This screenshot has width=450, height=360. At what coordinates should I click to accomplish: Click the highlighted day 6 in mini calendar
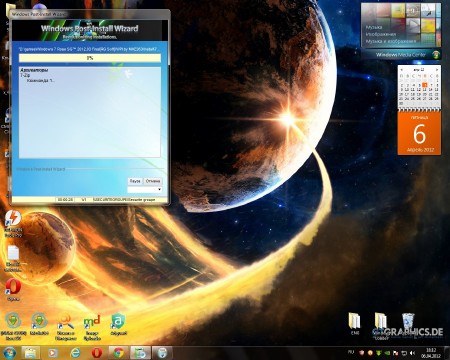point(424,85)
